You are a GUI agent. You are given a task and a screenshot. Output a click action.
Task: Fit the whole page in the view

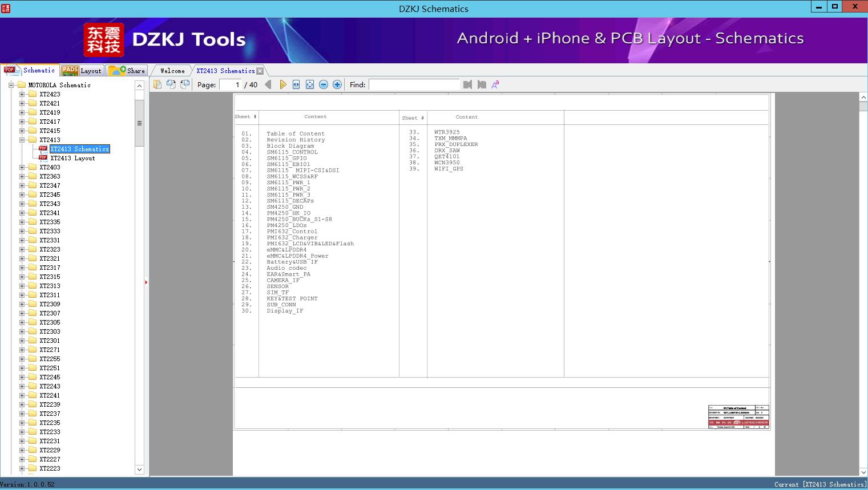point(310,84)
